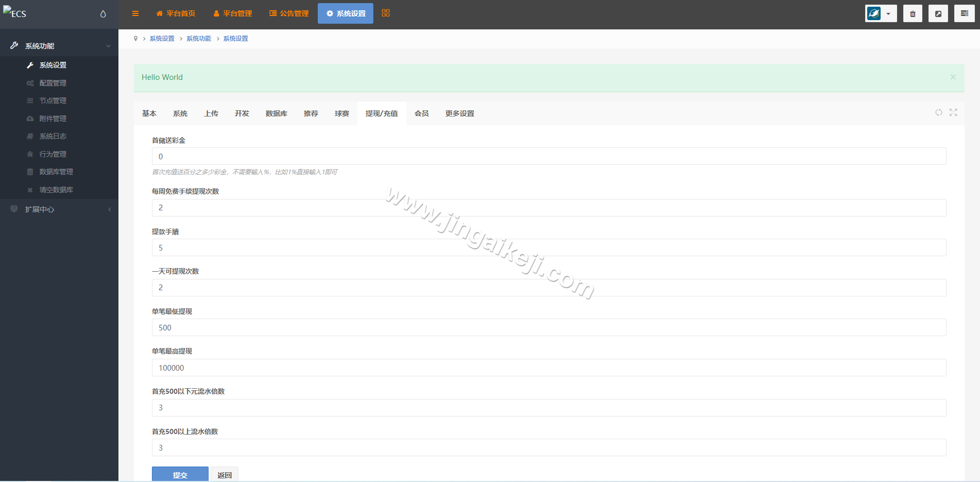
Task: Click the trash icon in the top bar
Action: click(x=913, y=13)
